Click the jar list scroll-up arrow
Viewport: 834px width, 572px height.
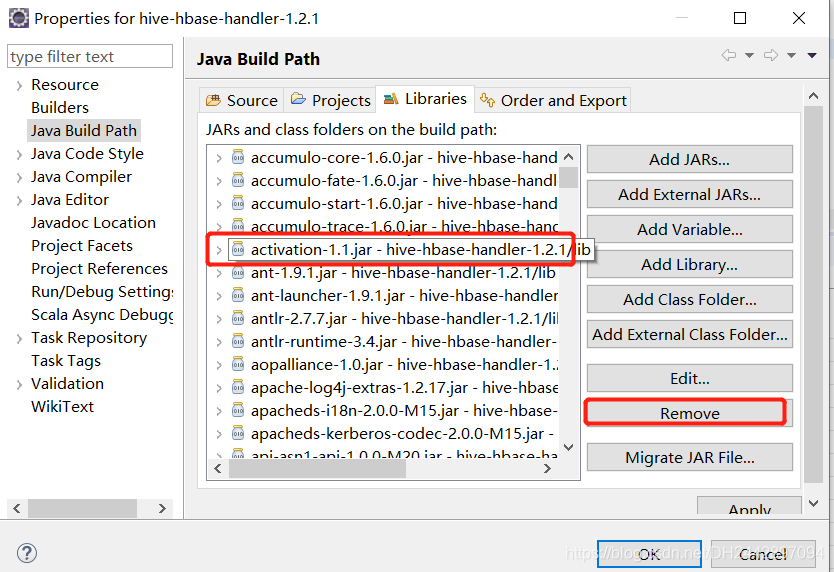(569, 156)
